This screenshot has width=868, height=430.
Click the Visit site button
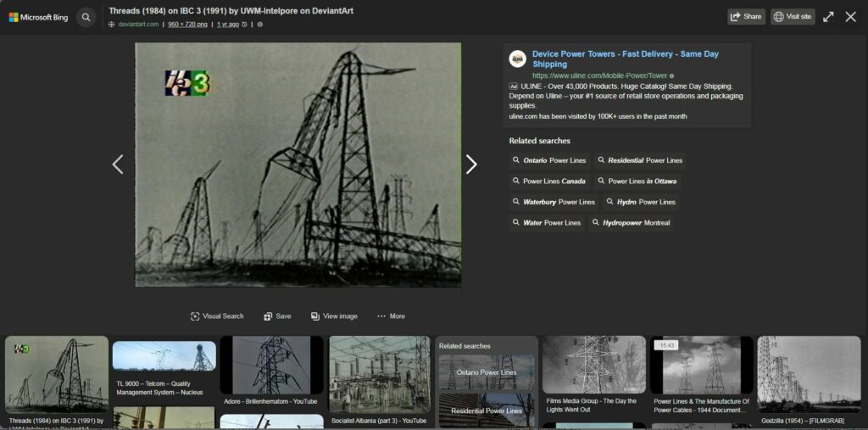point(793,17)
